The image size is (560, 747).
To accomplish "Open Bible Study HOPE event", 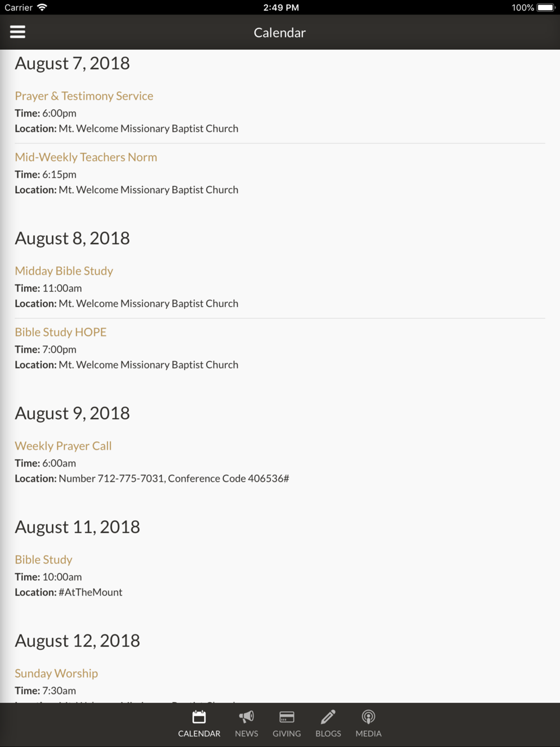I will 60,332.
